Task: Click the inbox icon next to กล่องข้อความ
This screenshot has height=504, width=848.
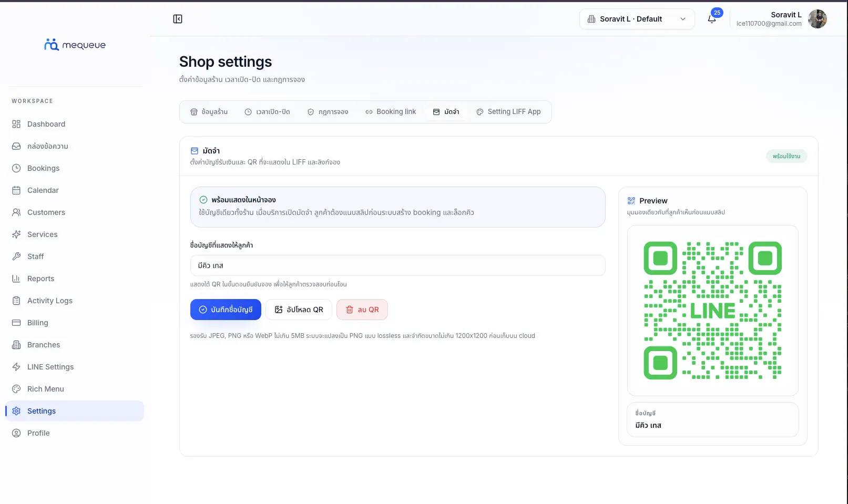Action: [x=16, y=146]
